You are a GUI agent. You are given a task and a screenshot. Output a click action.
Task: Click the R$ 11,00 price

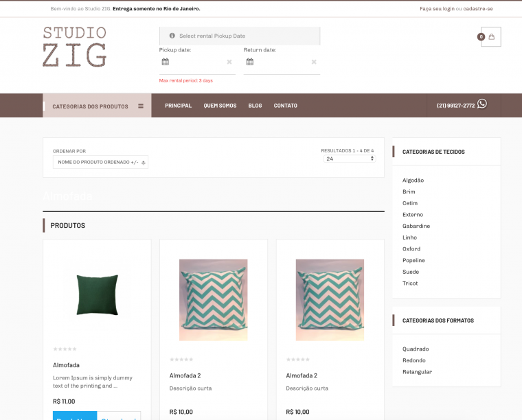64,401
